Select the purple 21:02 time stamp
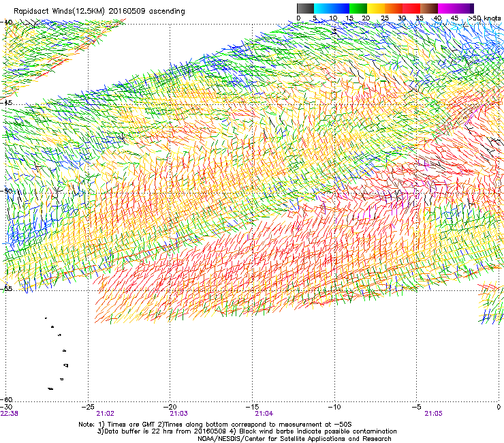 coord(105,414)
